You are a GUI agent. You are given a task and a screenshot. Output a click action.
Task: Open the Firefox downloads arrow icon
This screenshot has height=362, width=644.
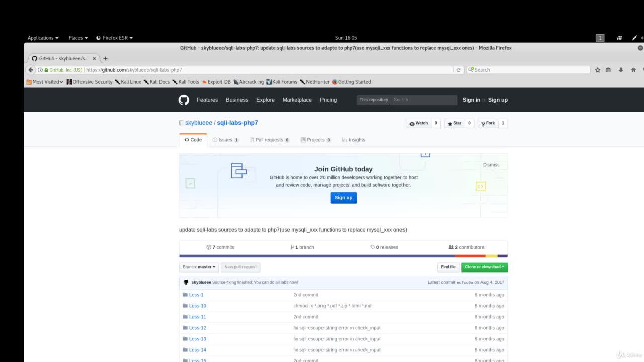[x=621, y=70]
